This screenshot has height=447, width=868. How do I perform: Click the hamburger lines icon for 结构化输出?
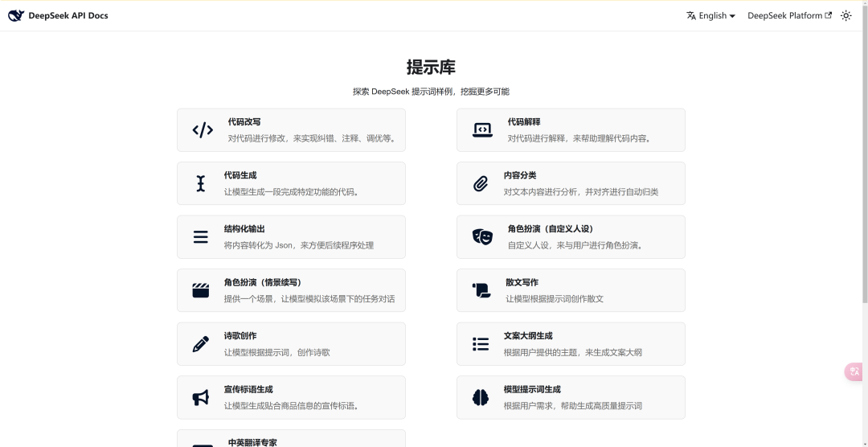click(x=200, y=237)
